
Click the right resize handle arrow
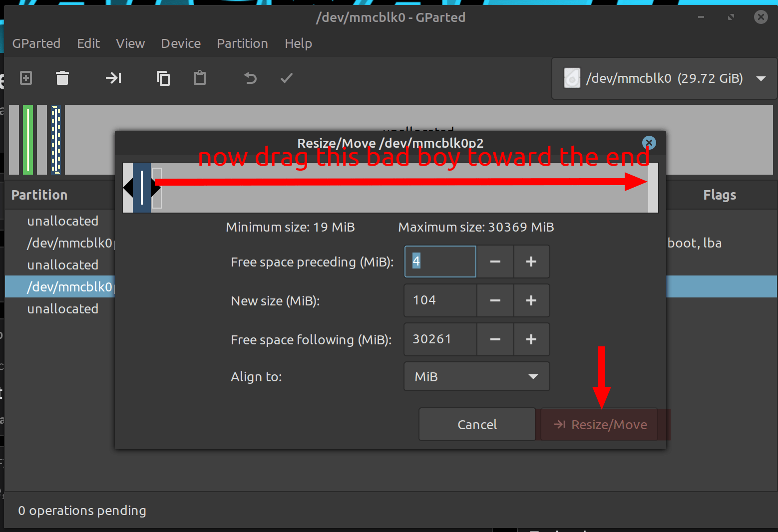[156, 188]
